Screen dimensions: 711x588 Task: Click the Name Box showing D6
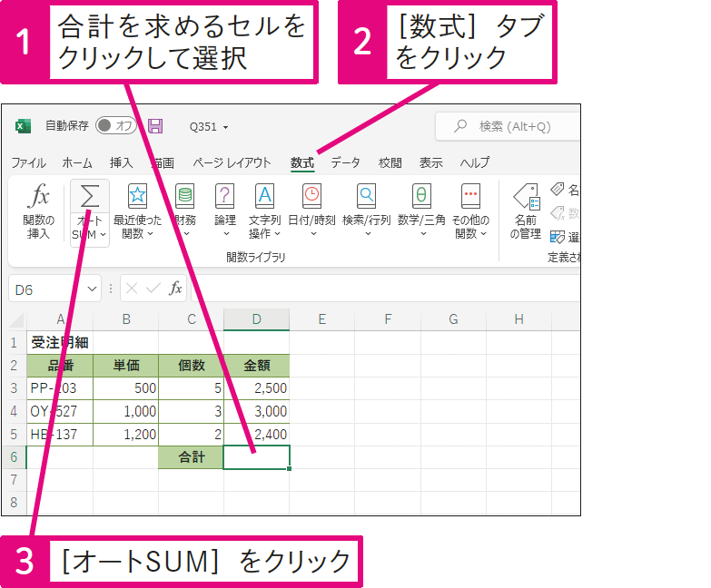pyautogui.click(x=54, y=289)
